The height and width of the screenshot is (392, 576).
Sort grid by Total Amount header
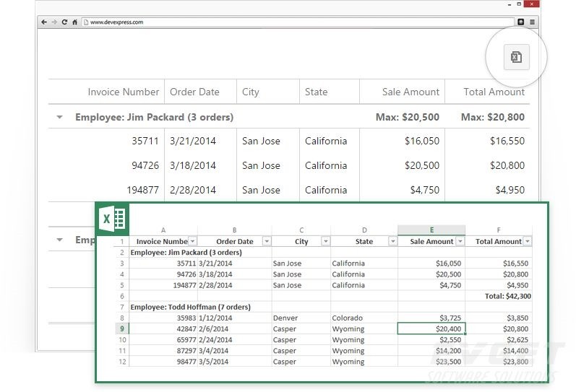494,92
